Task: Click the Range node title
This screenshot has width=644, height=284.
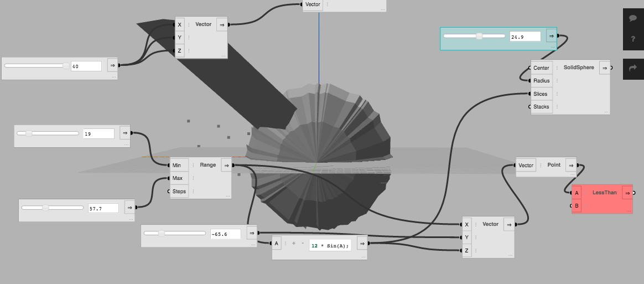Action: [208, 165]
